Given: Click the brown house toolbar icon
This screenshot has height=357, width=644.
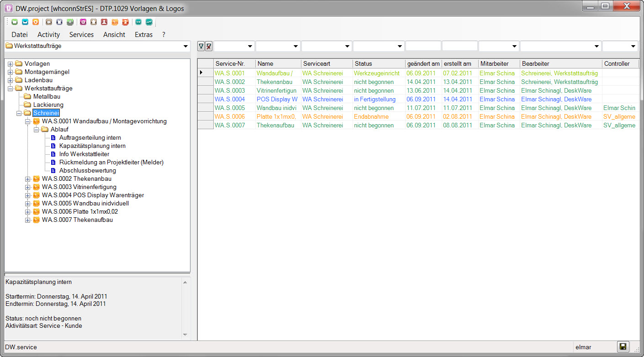Looking at the screenshot, I should (x=94, y=22).
